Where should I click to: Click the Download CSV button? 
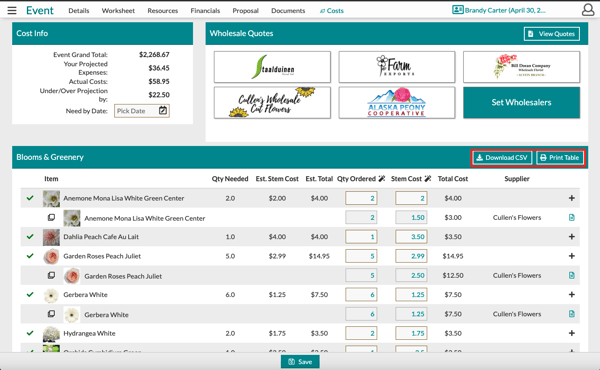point(502,158)
